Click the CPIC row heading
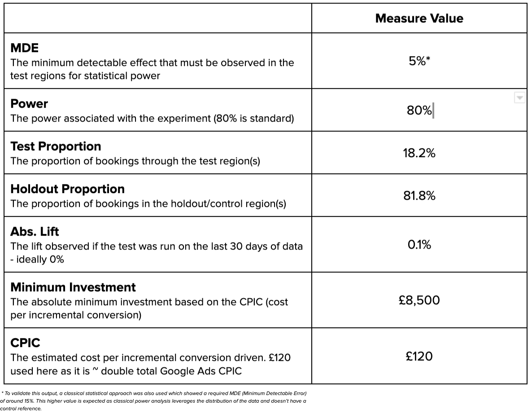The width and height of the screenshot is (532, 413). [25, 343]
